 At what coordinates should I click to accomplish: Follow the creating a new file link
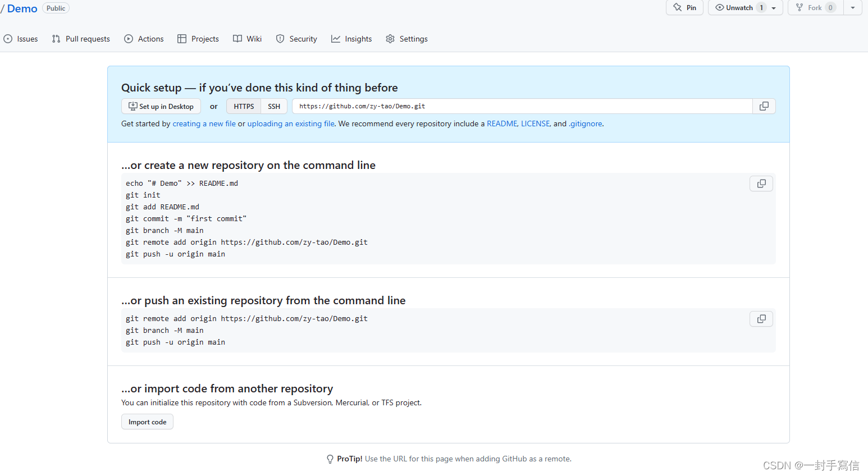click(204, 123)
